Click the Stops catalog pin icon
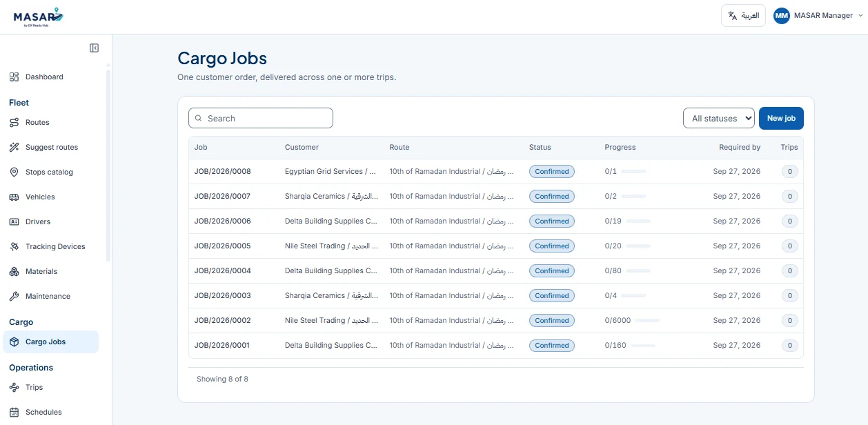Screen dimensions: 868x425 coord(14,172)
